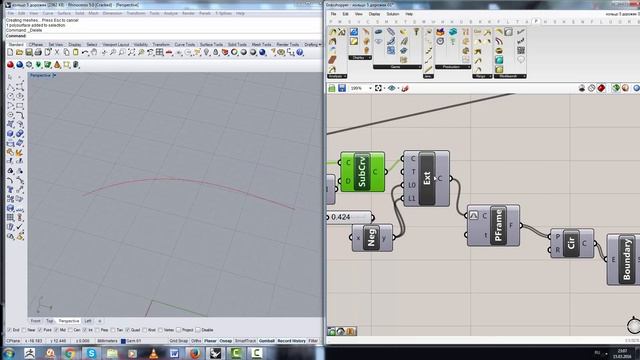This screenshot has width=640, height=360.
Task: Click Grasshopper green Open file icon
Action: tap(332, 88)
